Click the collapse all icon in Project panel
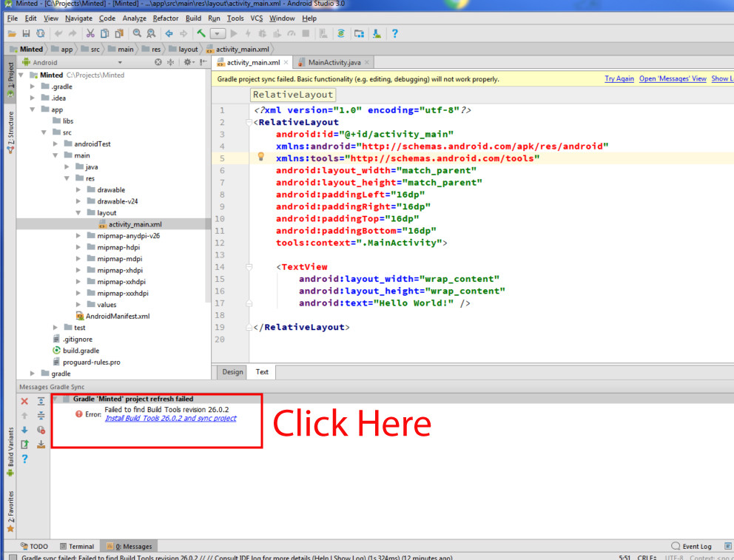The image size is (734, 560). point(171,62)
